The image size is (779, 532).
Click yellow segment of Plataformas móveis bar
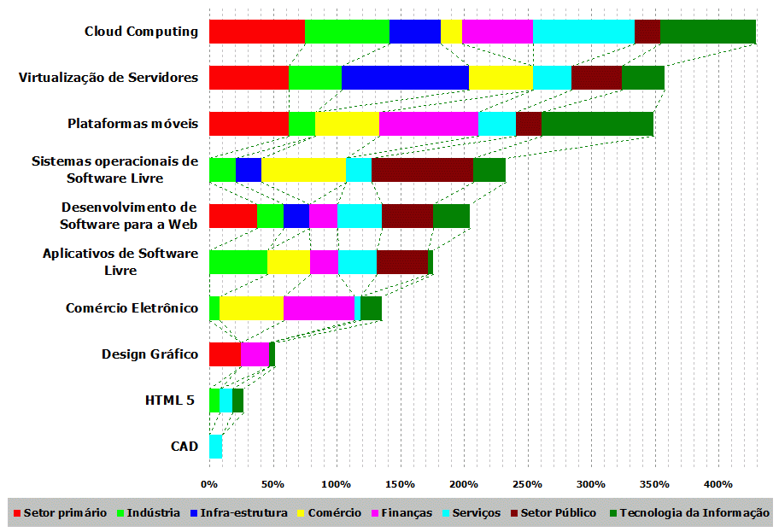[348, 124]
